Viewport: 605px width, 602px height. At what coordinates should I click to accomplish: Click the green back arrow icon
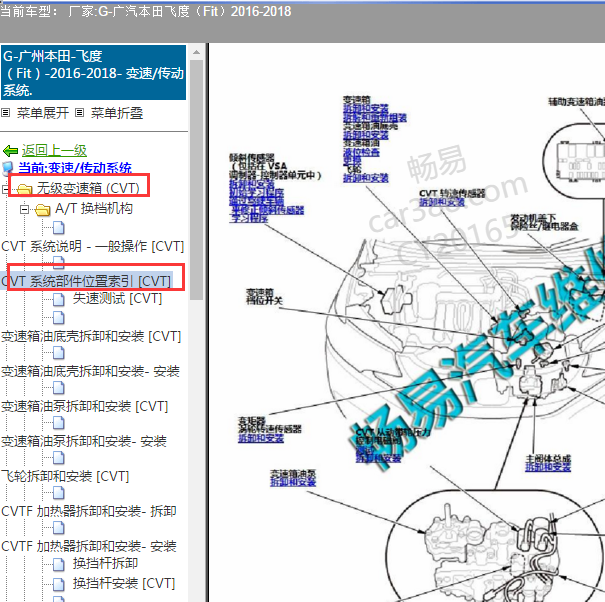10,150
